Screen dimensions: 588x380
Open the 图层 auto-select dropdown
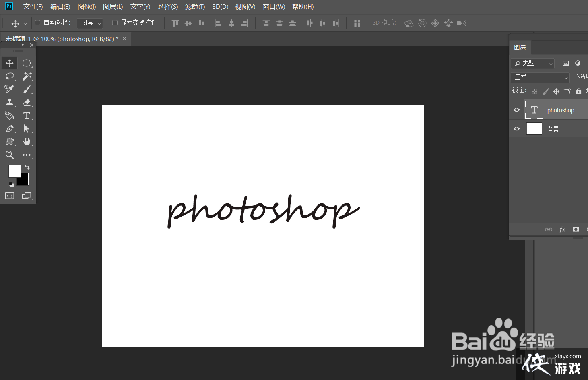[89, 23]
